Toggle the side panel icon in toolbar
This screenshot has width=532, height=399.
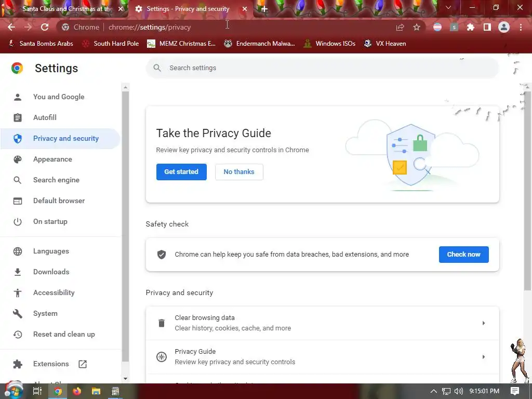(487, 27)
